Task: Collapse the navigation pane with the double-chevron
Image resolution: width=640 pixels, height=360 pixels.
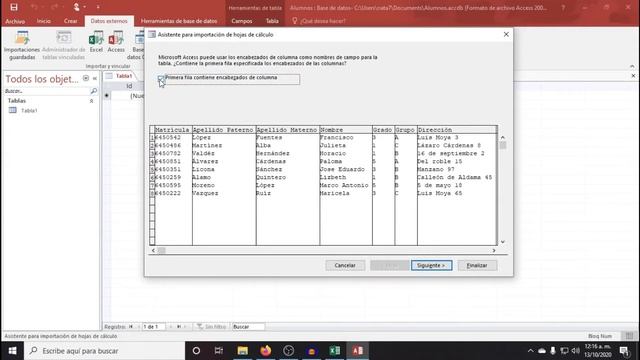Action: 95,78
